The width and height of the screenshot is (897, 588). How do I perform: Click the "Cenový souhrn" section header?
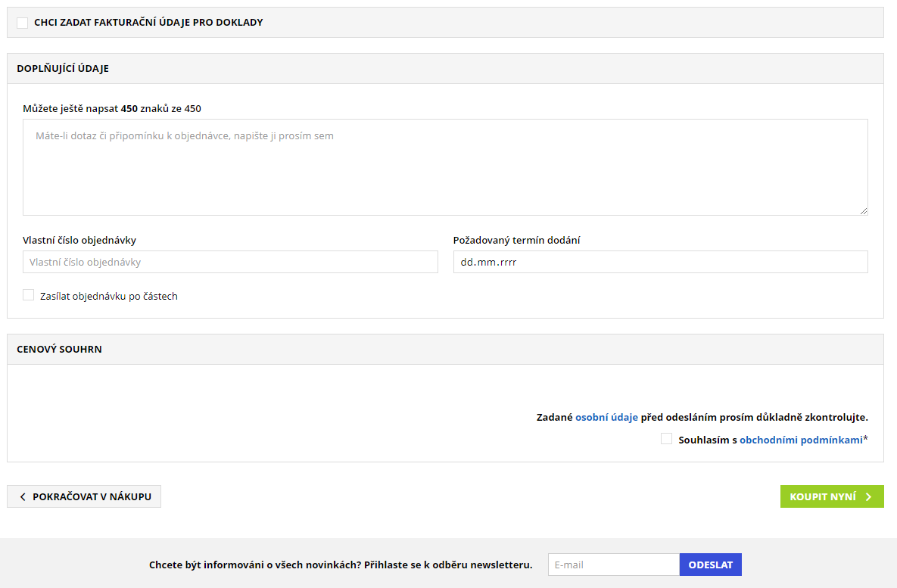(x=59, y=349)
